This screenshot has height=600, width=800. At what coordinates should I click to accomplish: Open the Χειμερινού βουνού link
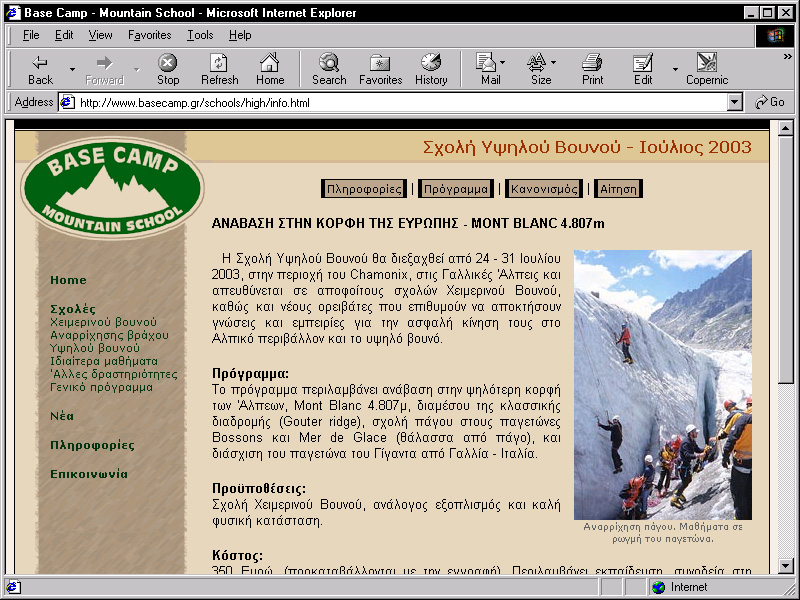[x=103, y=322]
